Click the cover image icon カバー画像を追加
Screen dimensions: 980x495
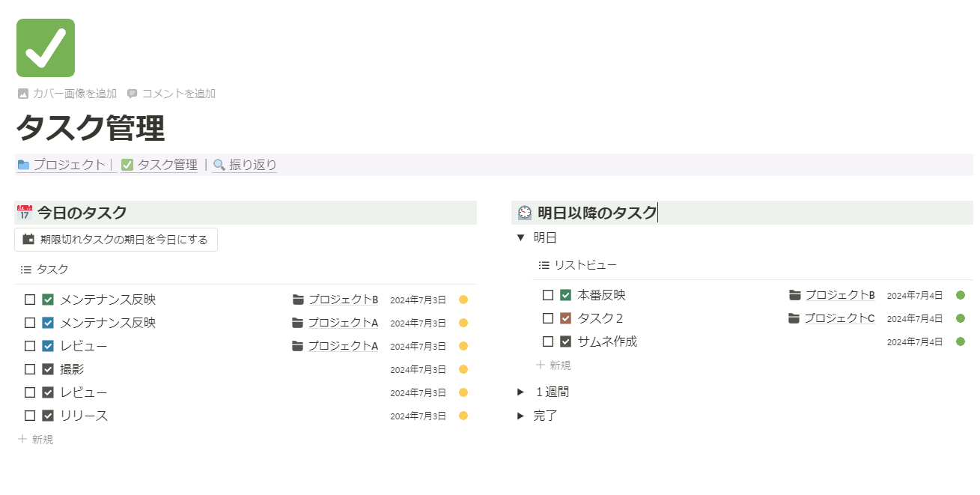23,94
